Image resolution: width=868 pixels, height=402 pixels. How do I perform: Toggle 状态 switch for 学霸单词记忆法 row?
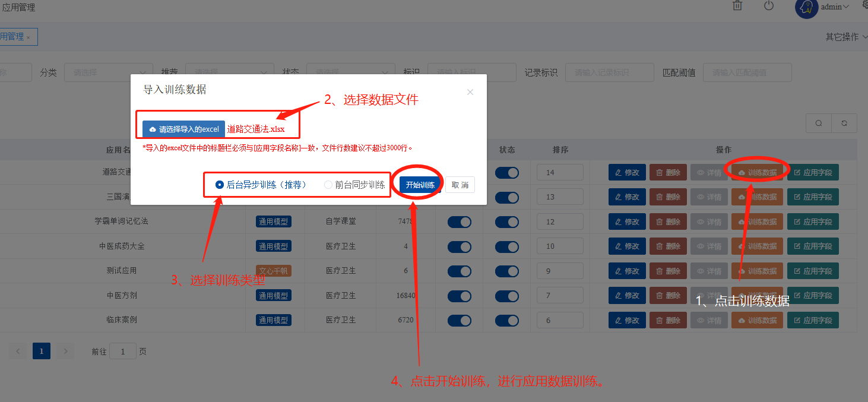coord(507,221)
